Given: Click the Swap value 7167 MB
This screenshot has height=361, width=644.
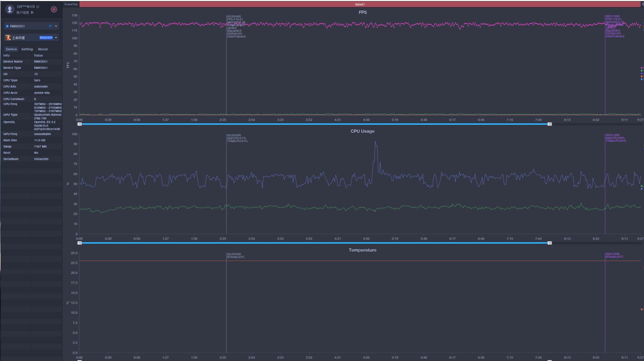Looking at the screenshot, I should pyautogui.click(x=40, y=146).
